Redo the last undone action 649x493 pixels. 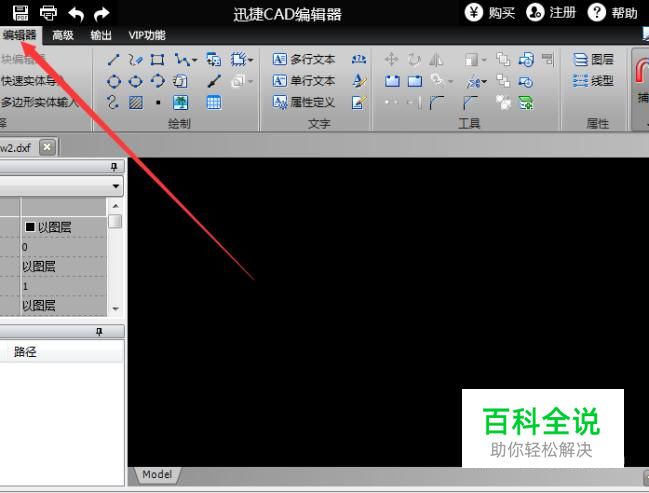pyautogui.click(x=101, y=14)
